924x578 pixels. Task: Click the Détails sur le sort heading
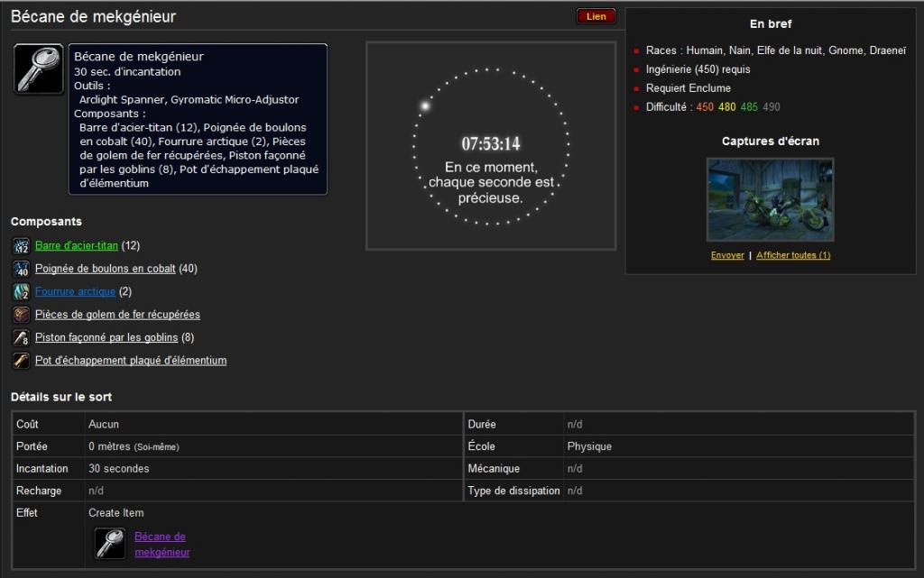point(61,397)
